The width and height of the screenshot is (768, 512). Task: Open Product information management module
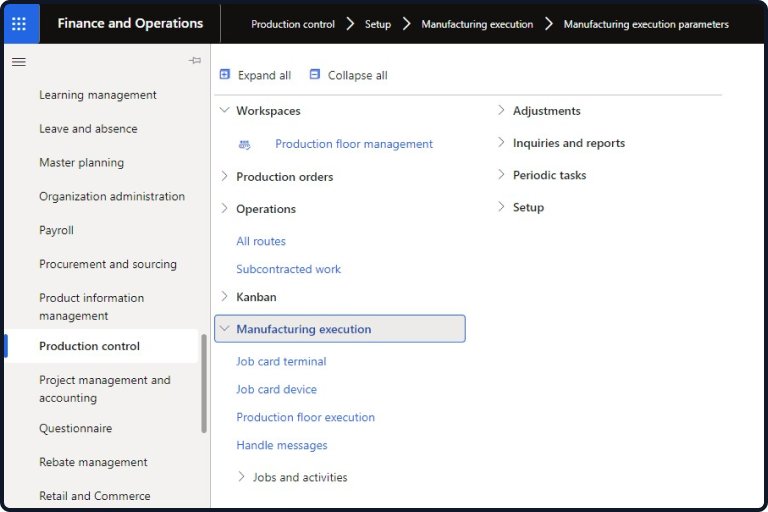click(92, 307)
